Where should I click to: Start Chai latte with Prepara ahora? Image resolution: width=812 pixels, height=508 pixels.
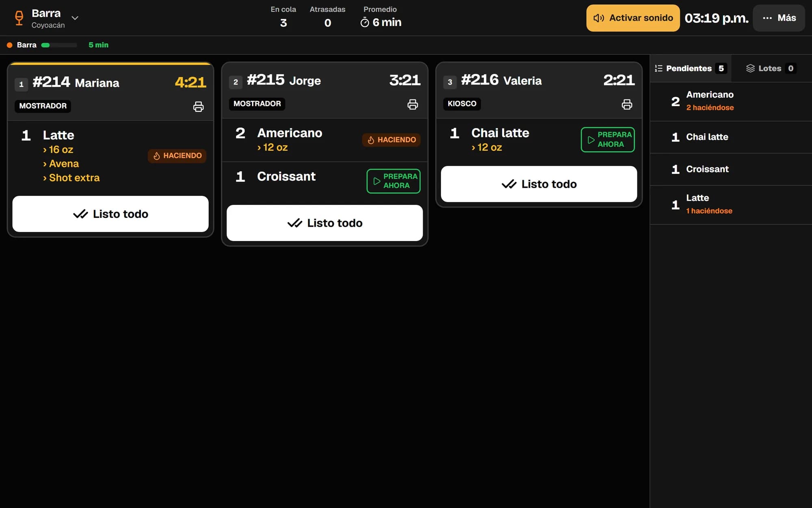608,139
